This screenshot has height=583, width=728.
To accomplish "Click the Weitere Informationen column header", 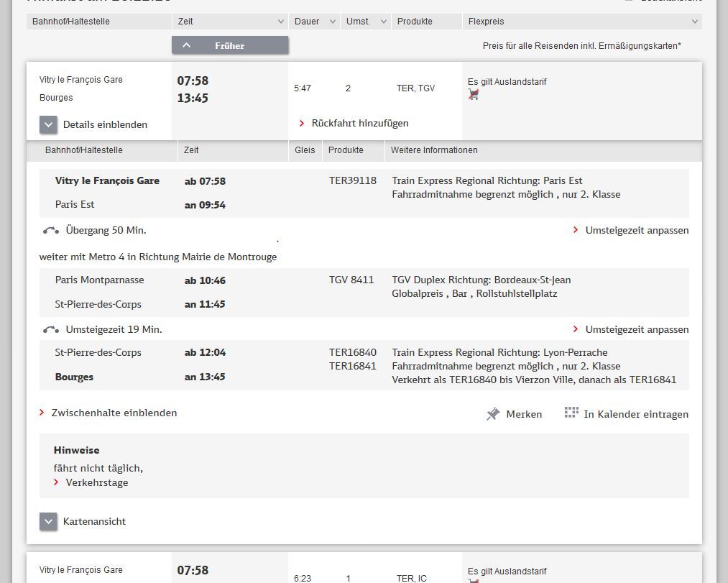I will [434, 150].
